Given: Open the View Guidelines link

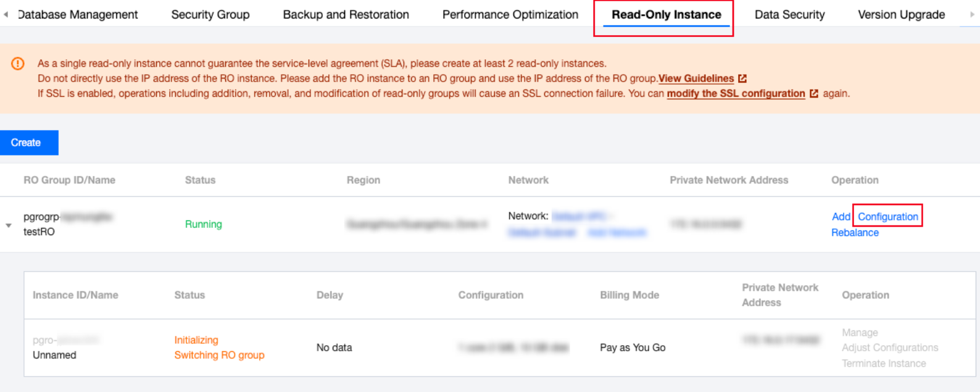Looking at the screenshot, I should (696, 78).
